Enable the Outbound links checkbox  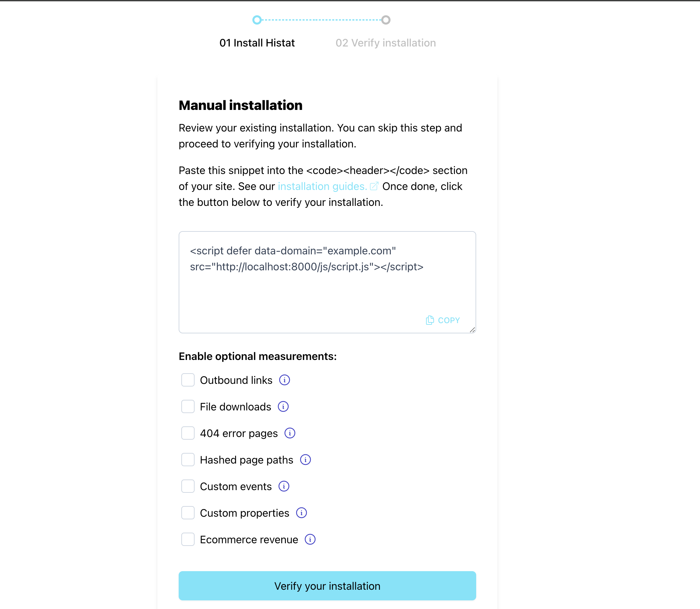[x=187, y=380]
